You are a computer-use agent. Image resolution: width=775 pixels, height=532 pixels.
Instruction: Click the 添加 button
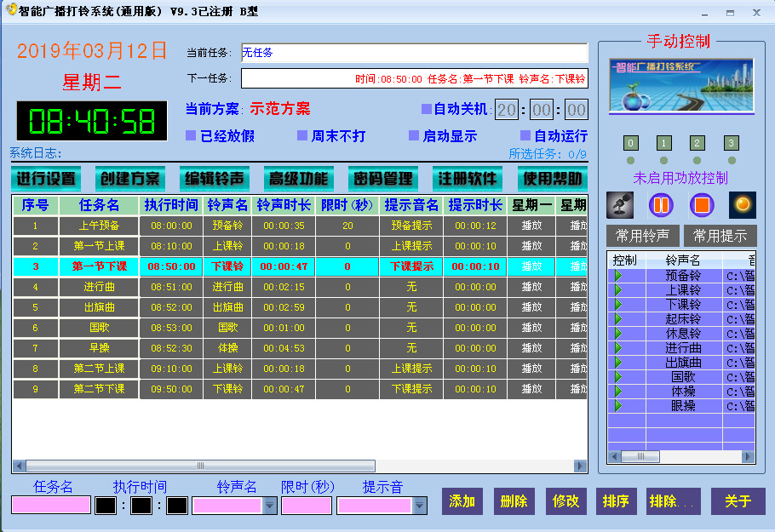pyautogui.click(x=462, y=501)
